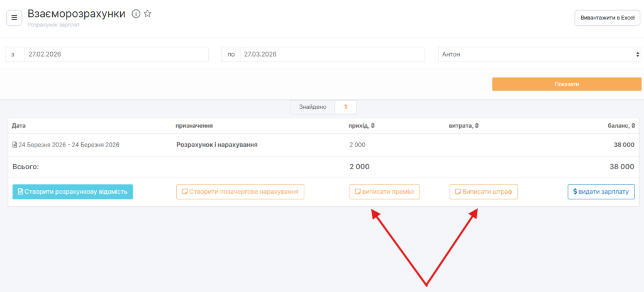Click Виписати штраф button
The width and height of the screenshot is (644, 292).
click(x=483, y=191)
